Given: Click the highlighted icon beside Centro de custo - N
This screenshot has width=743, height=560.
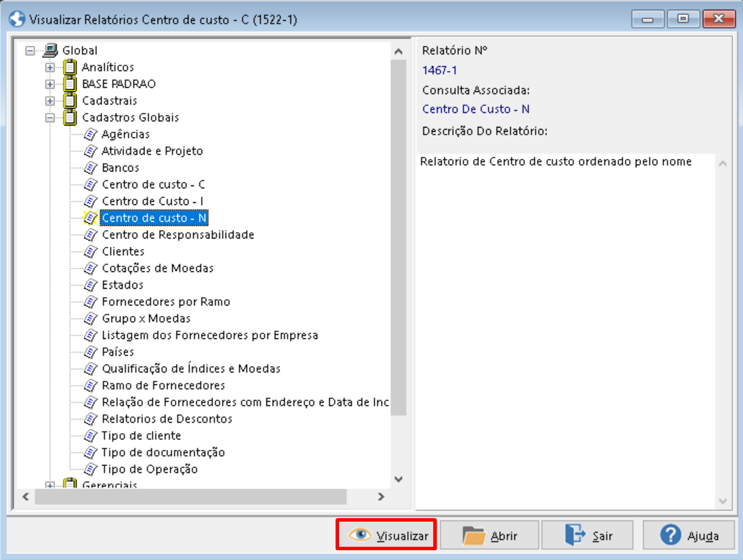Looking at the screenshot, I should coord(91,218).
